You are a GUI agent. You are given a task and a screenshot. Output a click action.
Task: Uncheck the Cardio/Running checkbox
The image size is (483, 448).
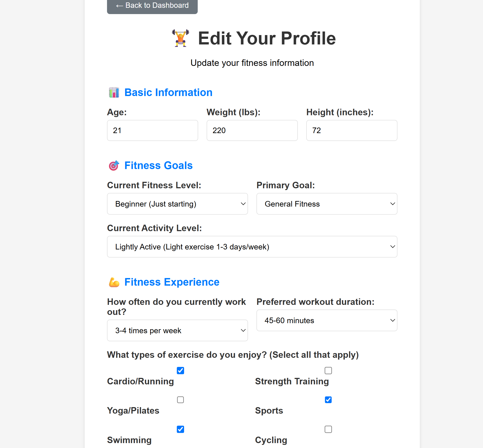(180, 371)
